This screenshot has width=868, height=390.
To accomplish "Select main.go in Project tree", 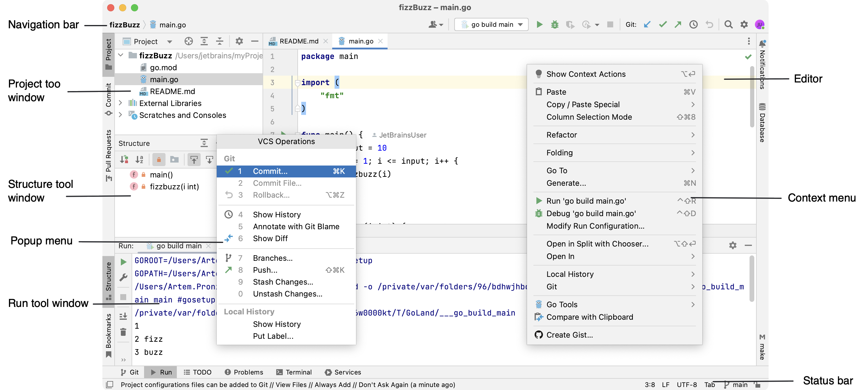I will coord(189,79).
